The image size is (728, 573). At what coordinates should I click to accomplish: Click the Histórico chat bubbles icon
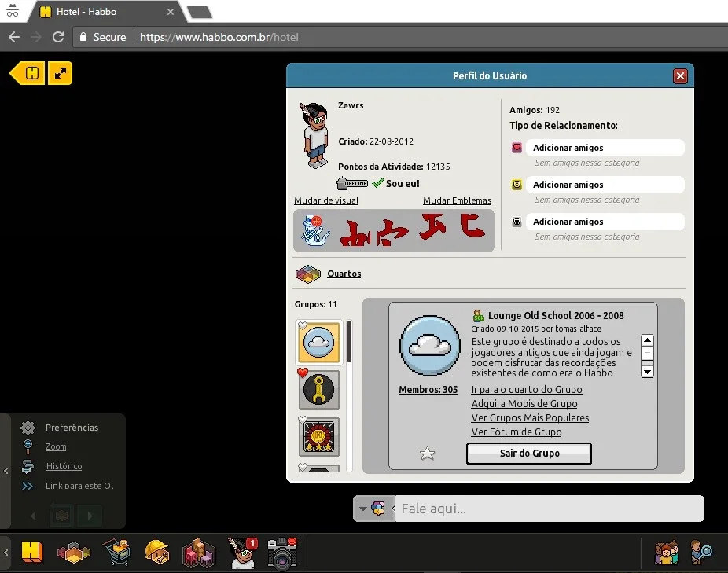[28, 466]
